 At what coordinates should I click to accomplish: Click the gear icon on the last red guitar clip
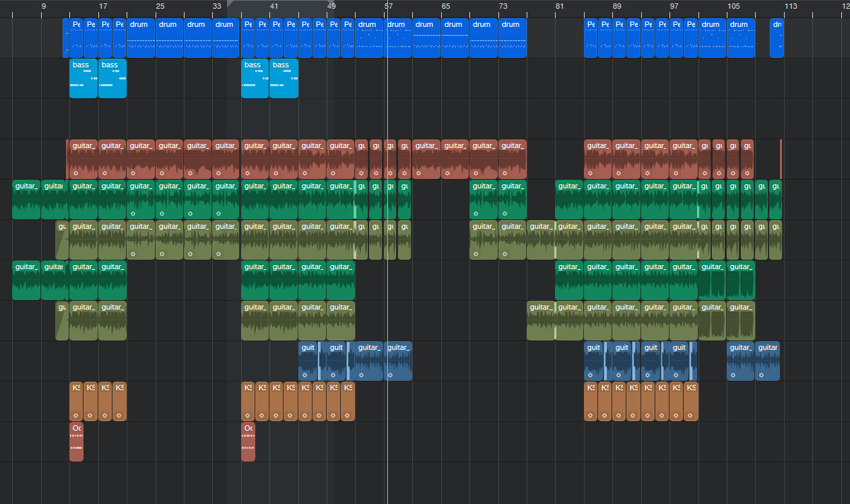[x=747, y=173]
